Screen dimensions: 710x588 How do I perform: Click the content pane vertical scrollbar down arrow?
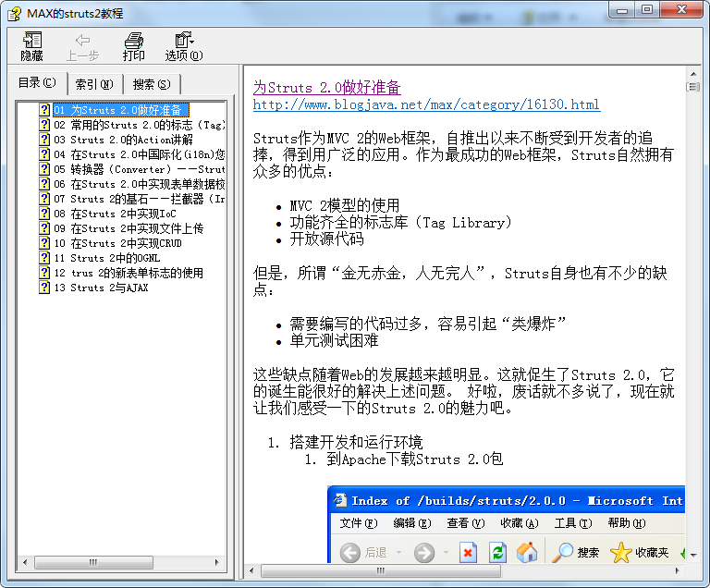(692, 555)
